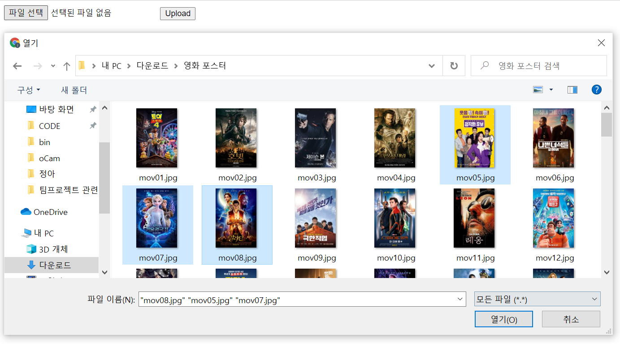Open the address bar path dropdown
This screenshot has height=364, width=620.
click(x=432, y=66)
